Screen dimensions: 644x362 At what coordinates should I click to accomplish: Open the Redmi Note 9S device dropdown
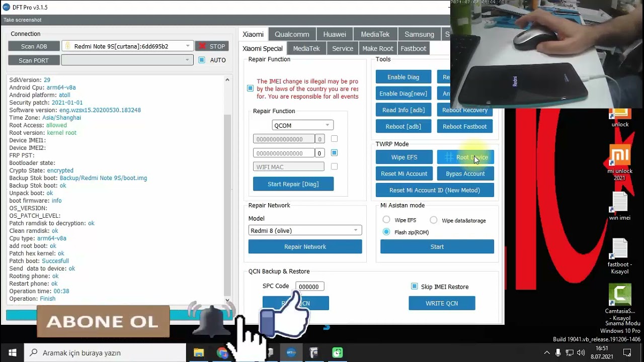click(128, 46)
